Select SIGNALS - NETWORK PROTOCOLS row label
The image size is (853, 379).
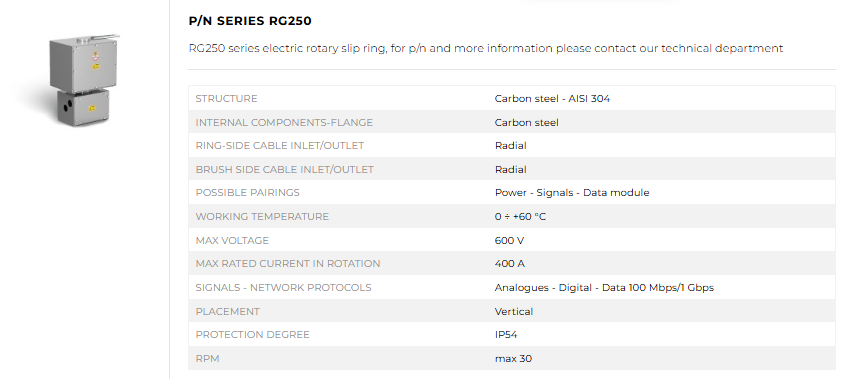click(x=283, y=288)
